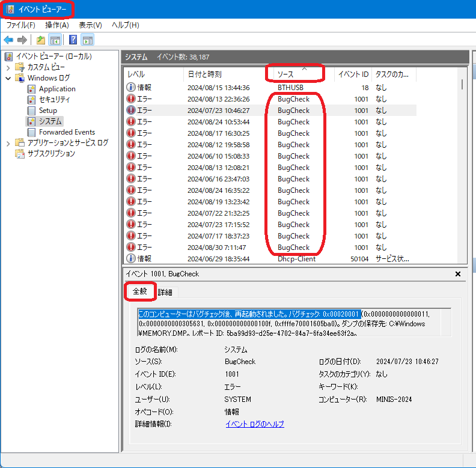Collapse the Windows ログ tree node

click(8, 78)
